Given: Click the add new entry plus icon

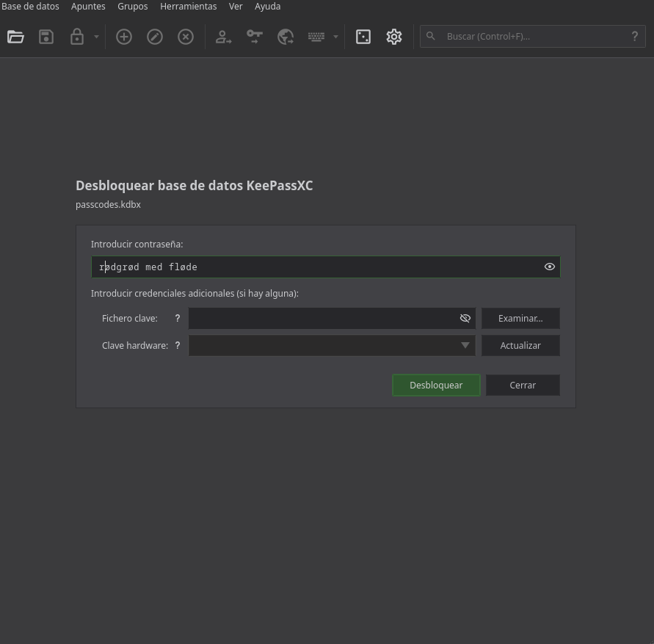Looking at the screenshot, I should (x=124, y=37).
